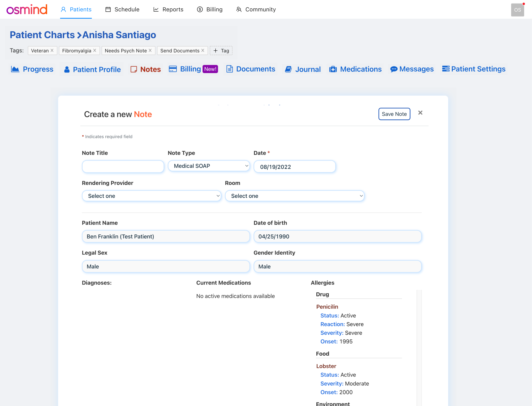Focus the Note Title input field

click(x=123, y=166)
